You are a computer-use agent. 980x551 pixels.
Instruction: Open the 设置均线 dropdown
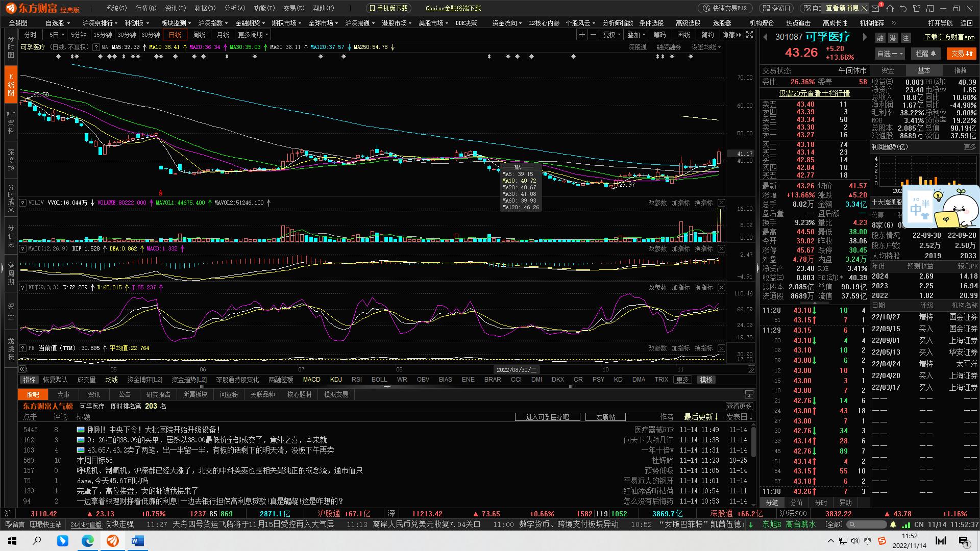(706, 47)
